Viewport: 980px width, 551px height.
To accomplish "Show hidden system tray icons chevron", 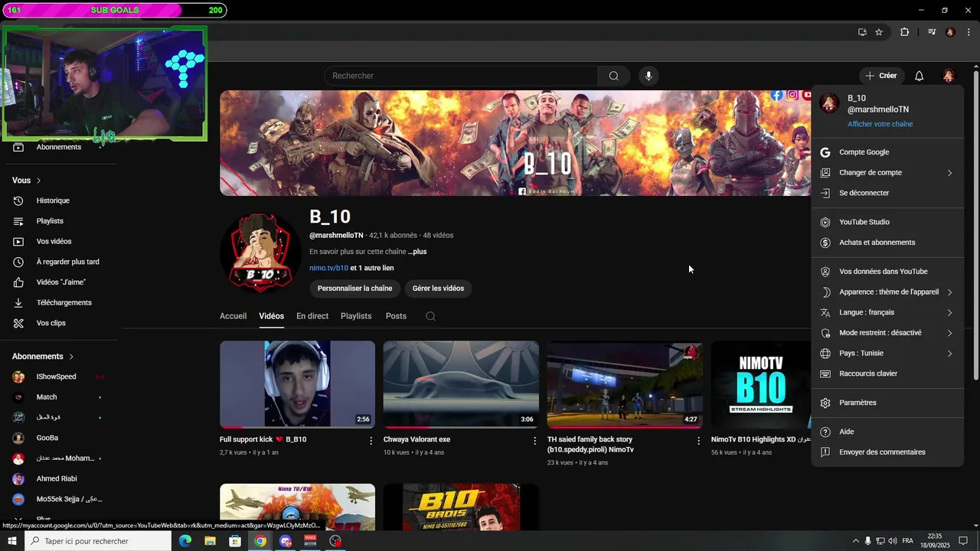I will 856,541.
